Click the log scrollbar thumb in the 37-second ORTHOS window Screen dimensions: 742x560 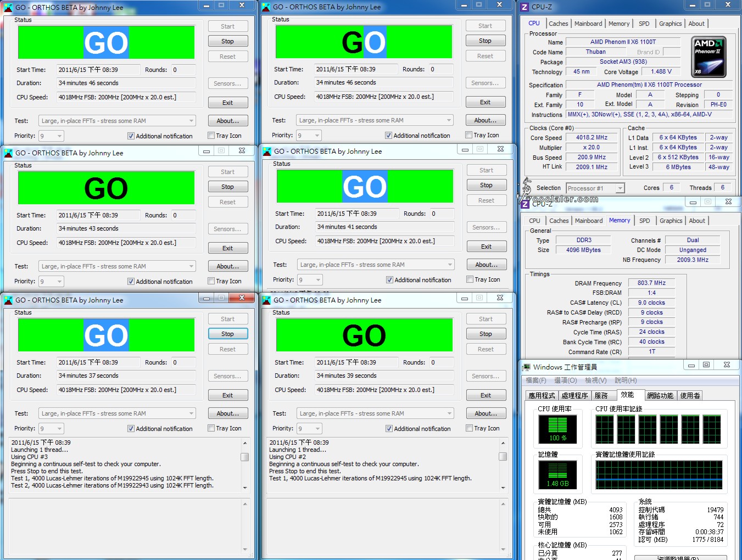pyautogui.click(x=245, y=457)
